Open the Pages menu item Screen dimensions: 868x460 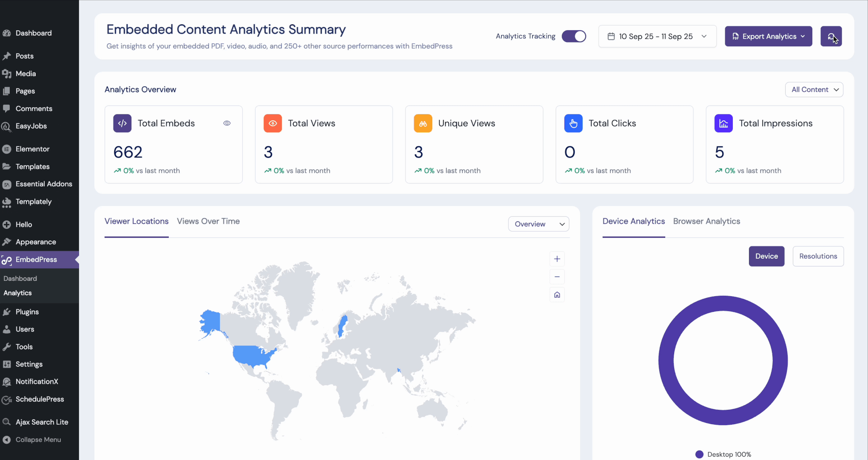(x=39, y=91)
